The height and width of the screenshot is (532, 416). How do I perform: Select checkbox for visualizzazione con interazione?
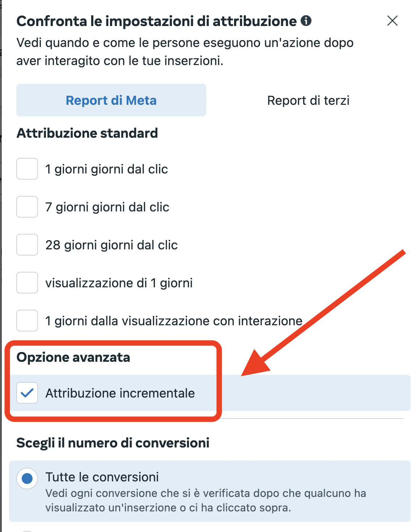[x=27, y=321]
